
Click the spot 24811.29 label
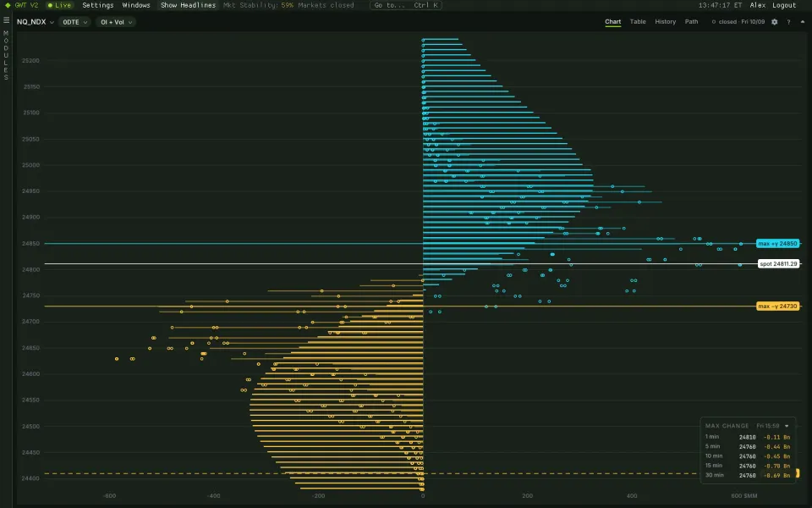(x=778, y=264)
